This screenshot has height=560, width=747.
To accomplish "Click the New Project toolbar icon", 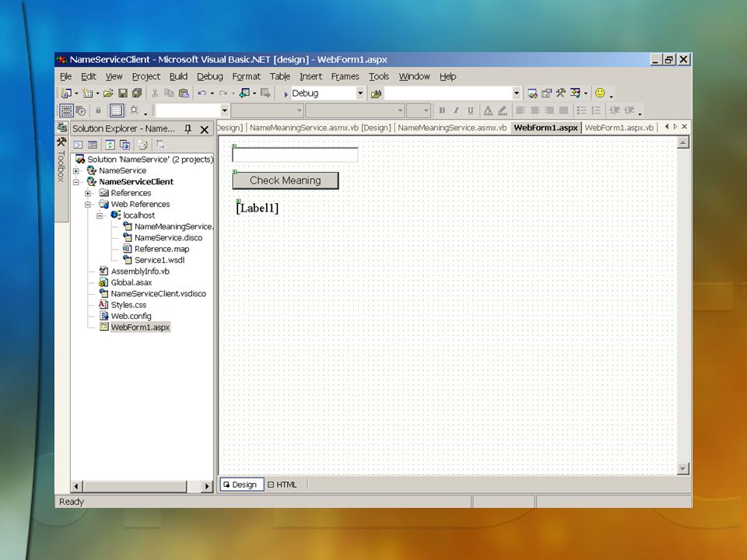I will point(66,93).
